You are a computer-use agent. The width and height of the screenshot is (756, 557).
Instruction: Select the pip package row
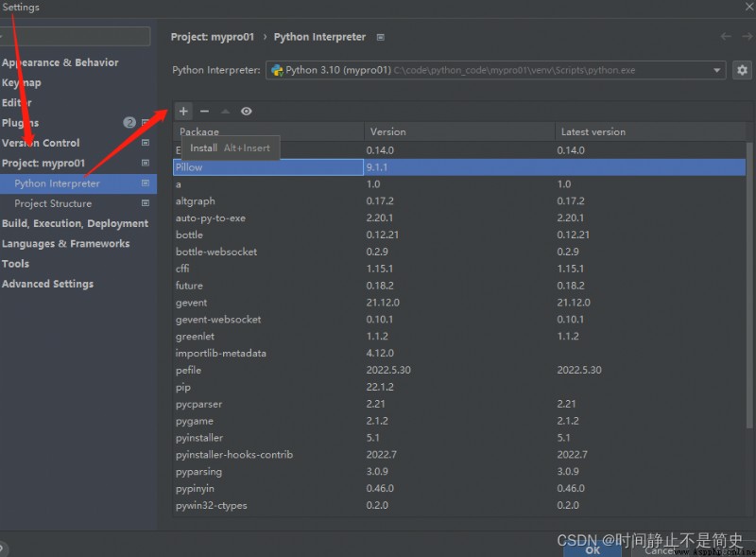(x=459, y=387)
